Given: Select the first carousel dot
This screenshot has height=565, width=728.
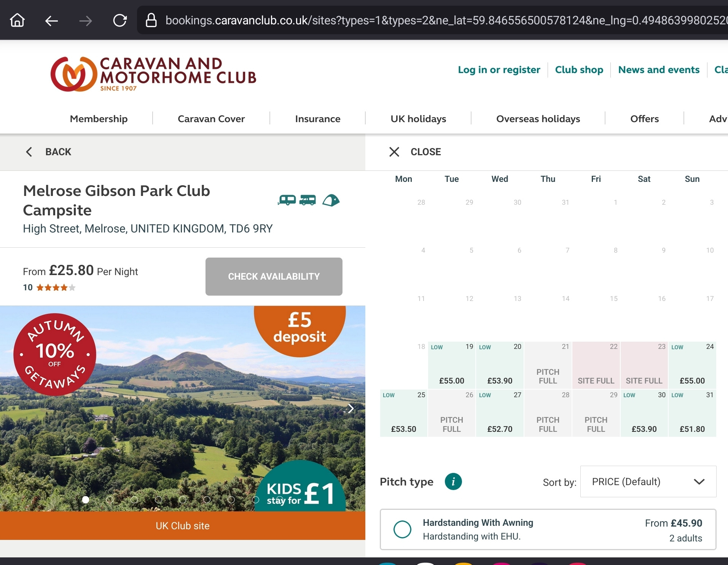Looking at the screenshot, I should coord(86,500).
